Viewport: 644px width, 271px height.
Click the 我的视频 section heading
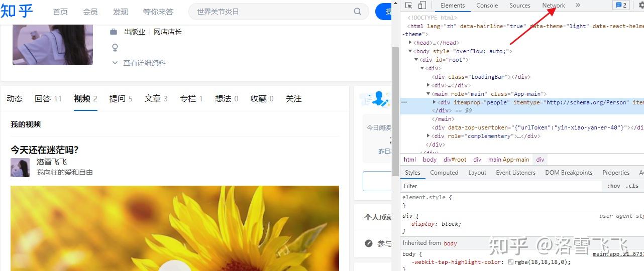26,124
